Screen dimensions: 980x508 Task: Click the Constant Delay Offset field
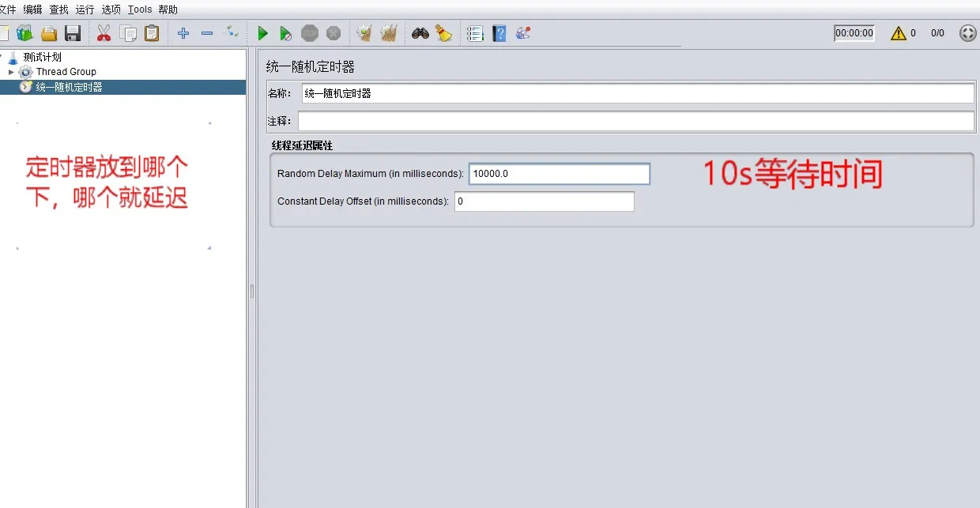[x=545, y=201]
